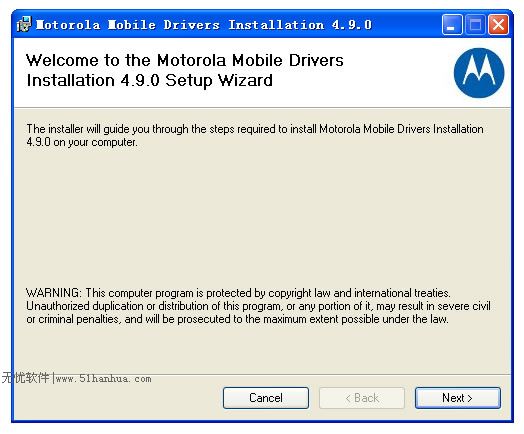Close the installer with the red X
This screenshot has height=434, width=524.
point(498,24)
